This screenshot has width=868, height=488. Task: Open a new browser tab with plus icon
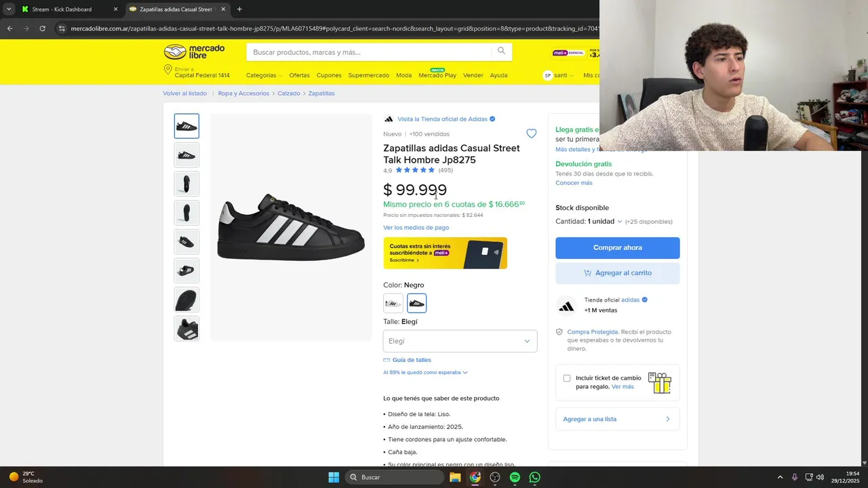[x=239, y=9]
